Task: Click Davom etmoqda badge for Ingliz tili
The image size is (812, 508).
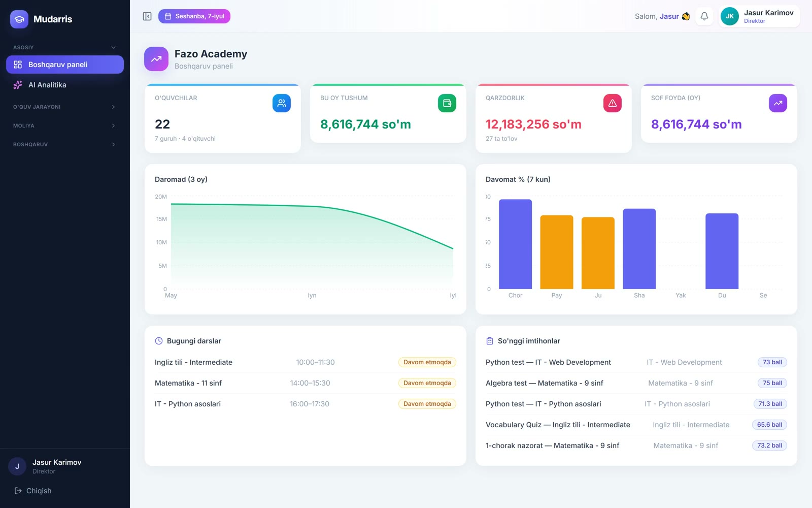Action: click(x=427, y=362)
